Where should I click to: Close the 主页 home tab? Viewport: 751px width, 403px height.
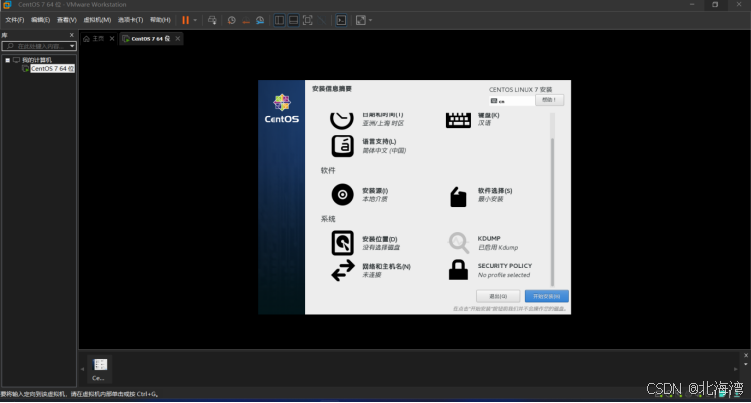[112, 39]
